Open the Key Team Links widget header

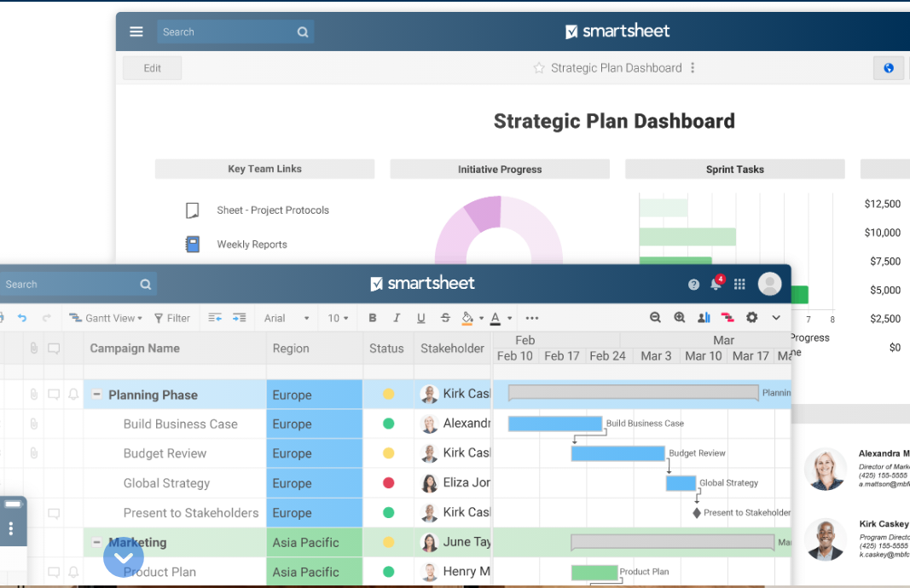[x=264, y=169]
